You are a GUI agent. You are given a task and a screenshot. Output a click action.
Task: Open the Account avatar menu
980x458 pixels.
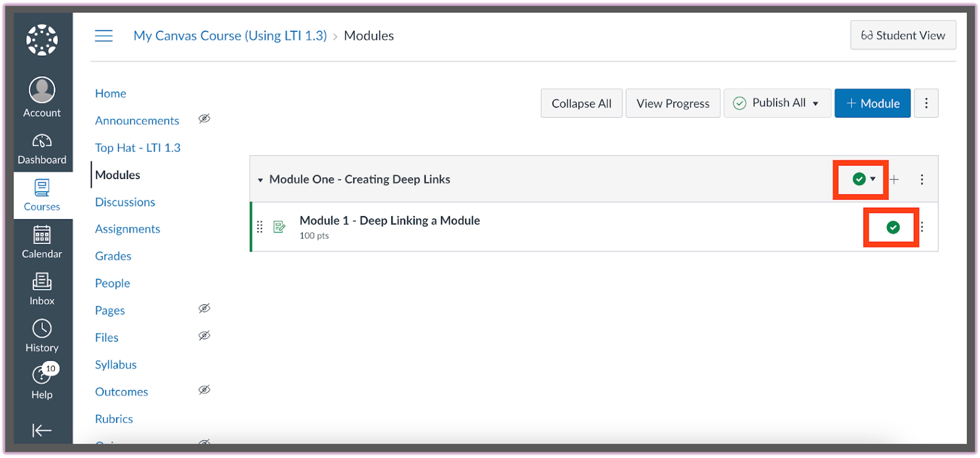point(42,90)
